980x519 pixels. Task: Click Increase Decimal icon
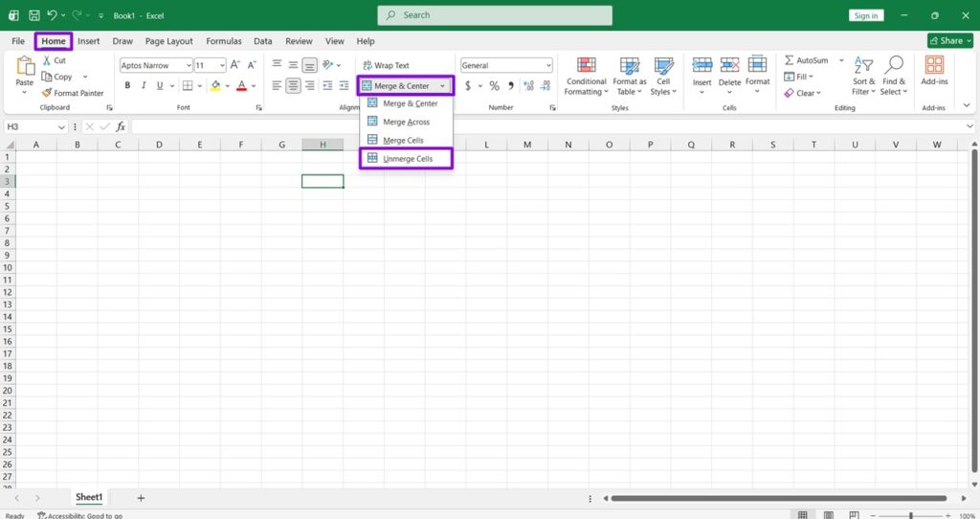(x=528, y=85)
